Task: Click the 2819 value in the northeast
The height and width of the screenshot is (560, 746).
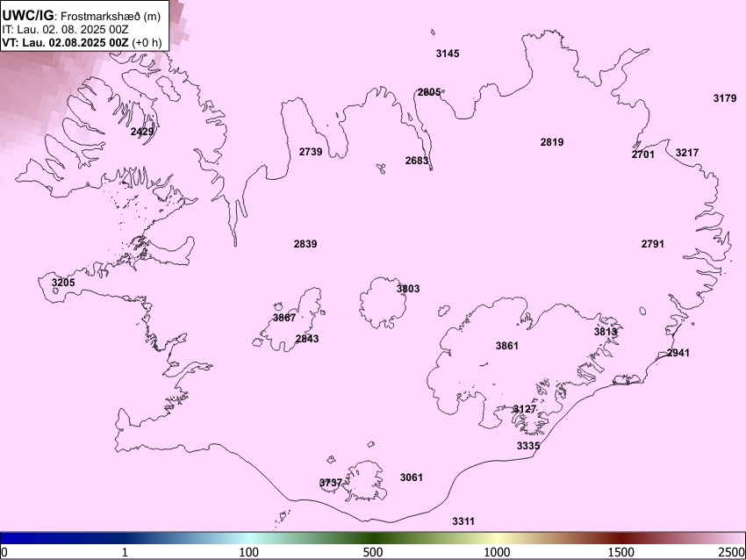Action: click(x=552, y=142)
